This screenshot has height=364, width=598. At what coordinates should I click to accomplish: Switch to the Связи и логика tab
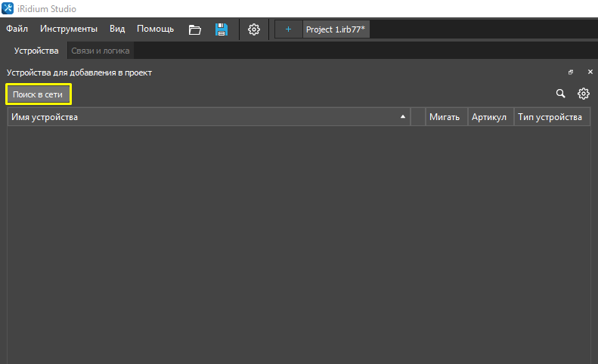point(101,51)
